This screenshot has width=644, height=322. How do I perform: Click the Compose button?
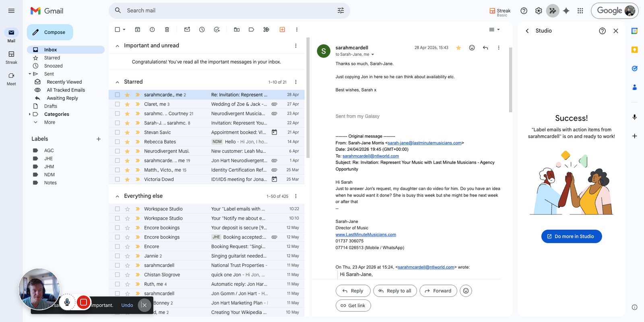(50, 32)
